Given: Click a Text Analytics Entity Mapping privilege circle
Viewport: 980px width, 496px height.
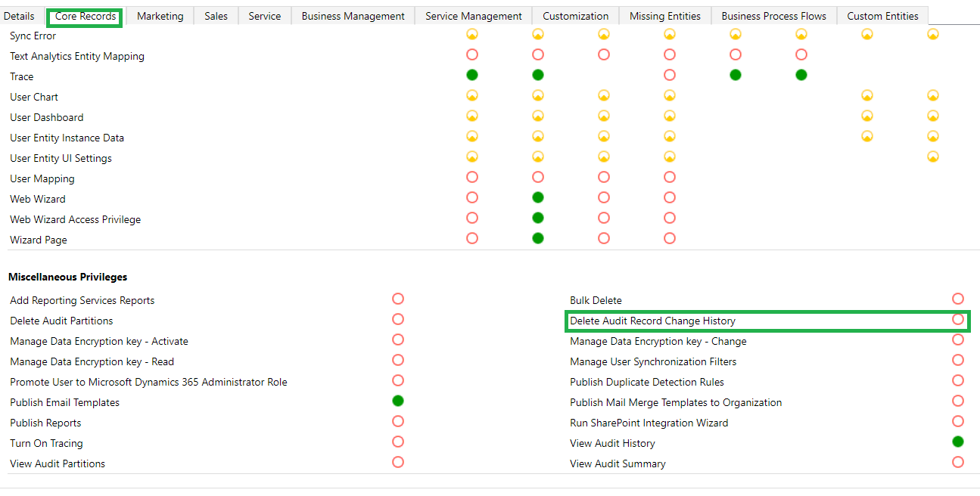Looking at the screenshot, I should 472,54.
